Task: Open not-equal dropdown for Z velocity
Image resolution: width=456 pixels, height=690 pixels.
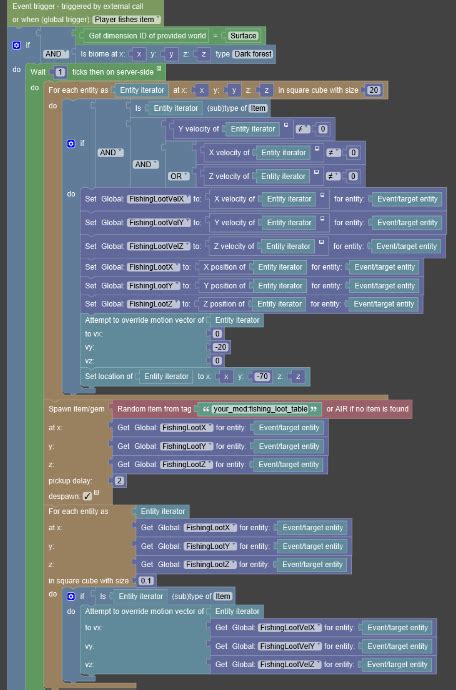Action: click(x=333, y=176)
